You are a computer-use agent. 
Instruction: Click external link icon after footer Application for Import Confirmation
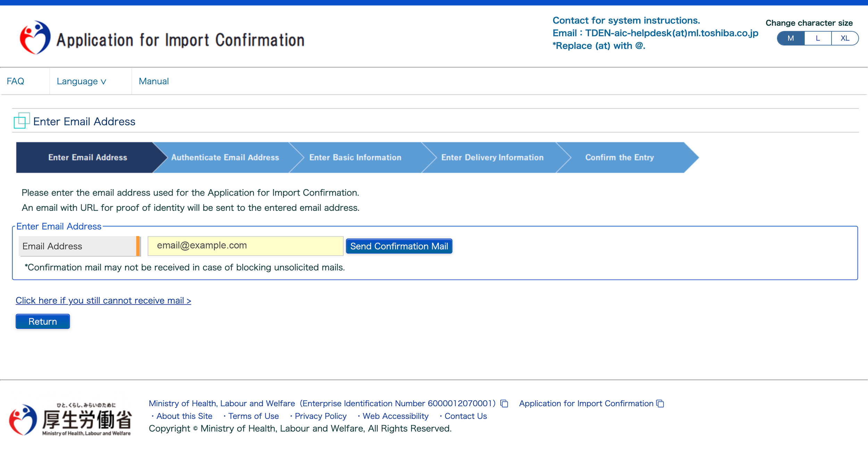tap(660, 403)
